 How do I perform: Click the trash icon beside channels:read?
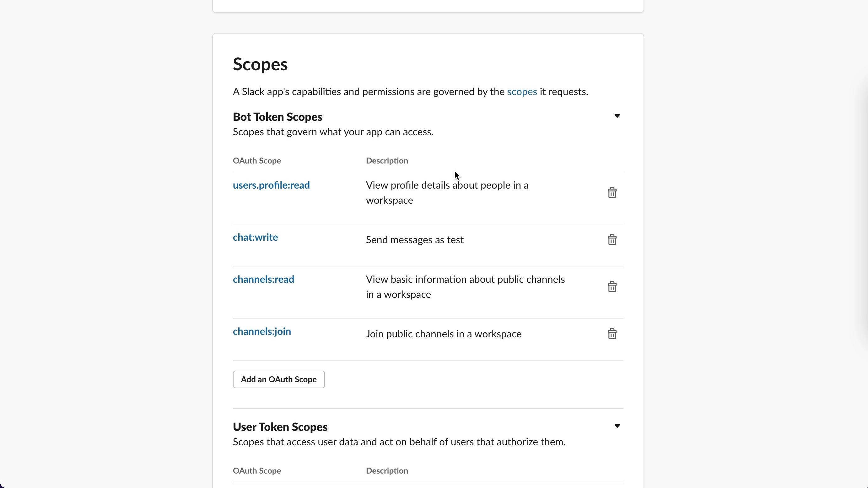pos(612,286)
